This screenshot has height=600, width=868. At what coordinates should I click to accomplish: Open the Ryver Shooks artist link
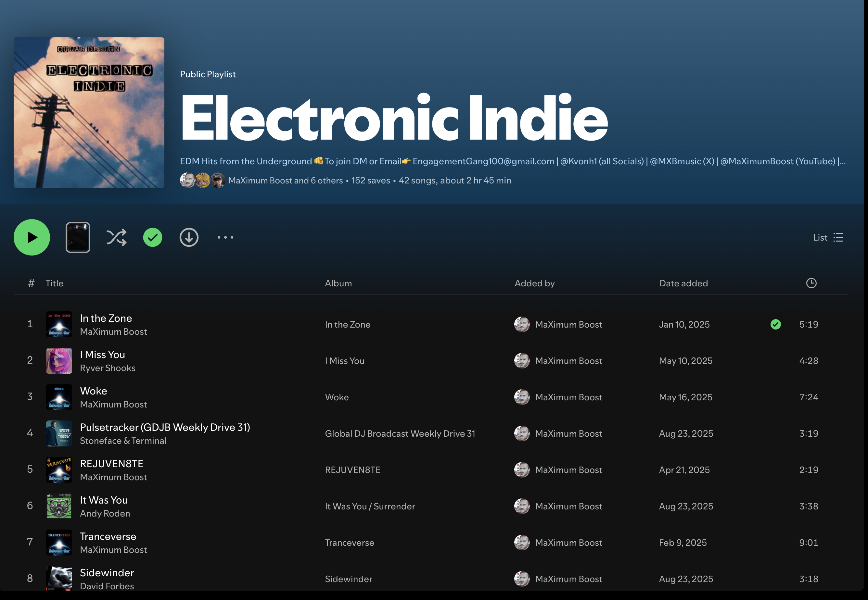(108, 368)
